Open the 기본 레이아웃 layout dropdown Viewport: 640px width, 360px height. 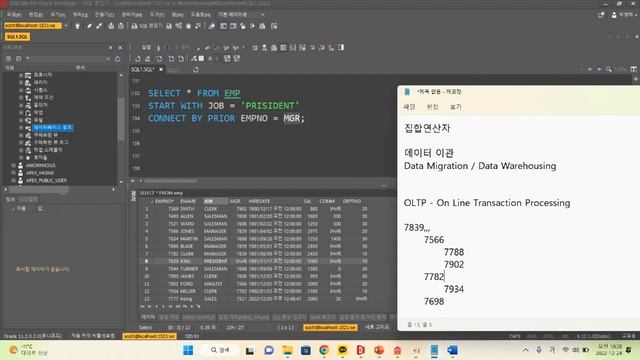tap(241, 15)
